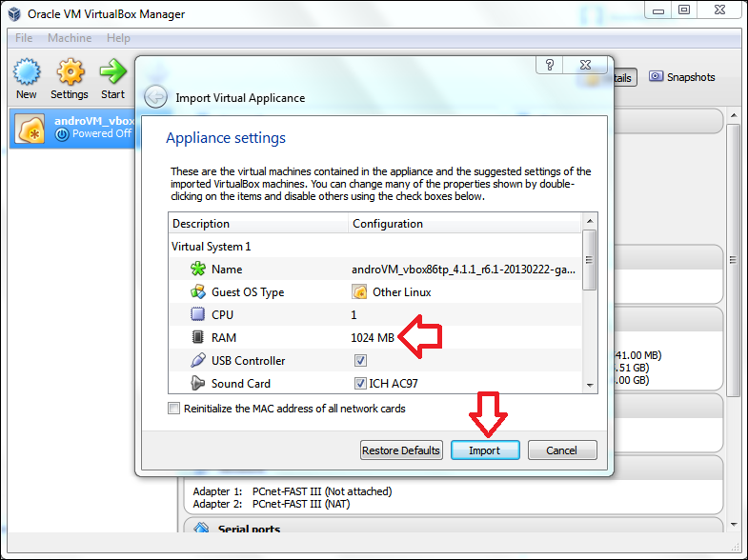Image resolution: width=748 pixels, height=560 pixels.
Task: Open the Settings gear toolbar icon
Action: coord(70,72)
